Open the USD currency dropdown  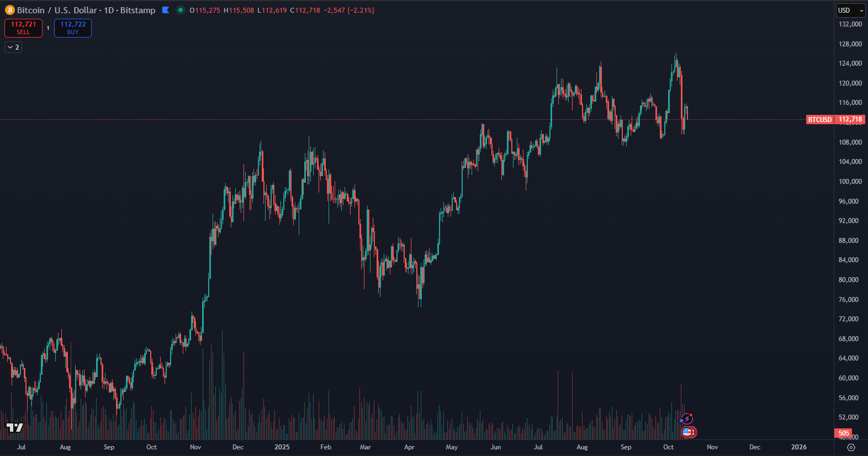coord(850,10)
